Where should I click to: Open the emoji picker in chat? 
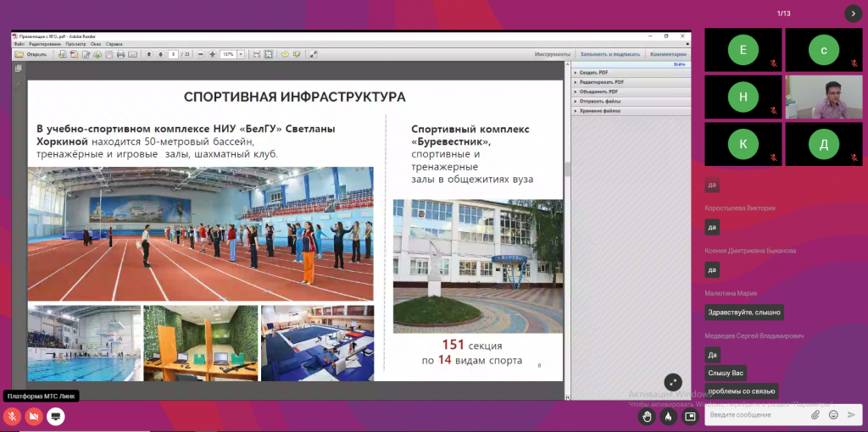pos(833,414)
